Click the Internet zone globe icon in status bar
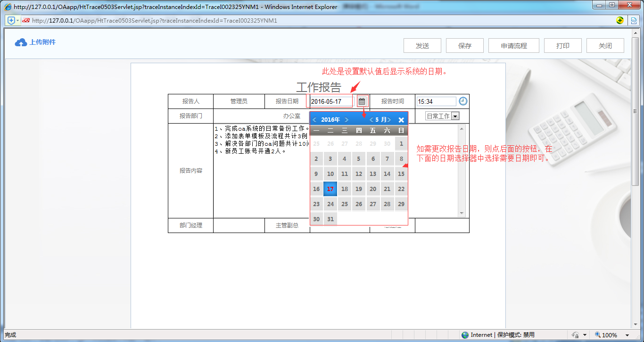The width and height of the screenshot is (644, 342). (465, 334)
